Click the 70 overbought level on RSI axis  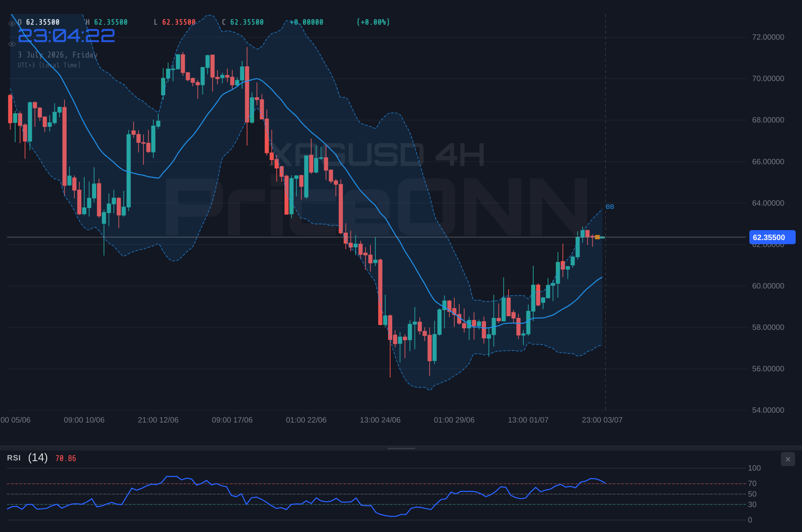tap(752, 484)
